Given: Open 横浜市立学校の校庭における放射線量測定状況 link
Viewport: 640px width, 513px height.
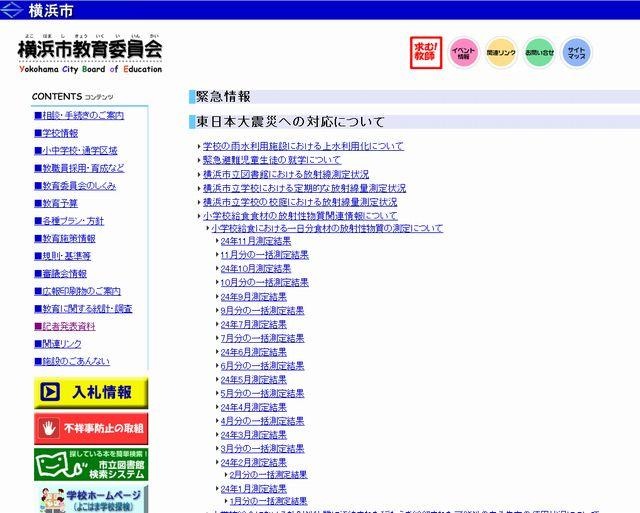Looking at the screenshot, I should click(x=300, y=202).
